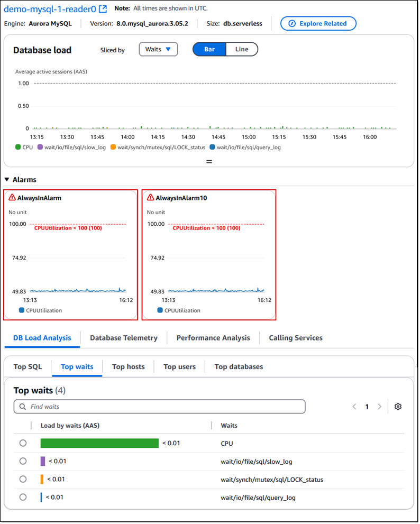Click the Explore Related button
420x524 pixels.
[x=318, y=23]
